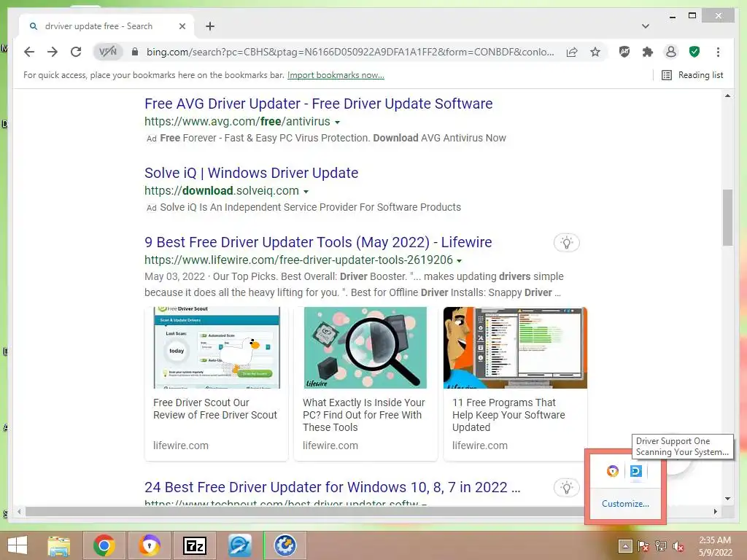Open blue wrench globe taskbar app

click(x=239, y=545)
